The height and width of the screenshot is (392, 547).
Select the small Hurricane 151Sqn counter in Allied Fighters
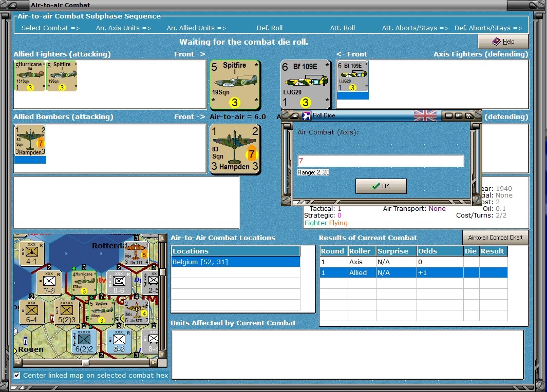(30, 76)
